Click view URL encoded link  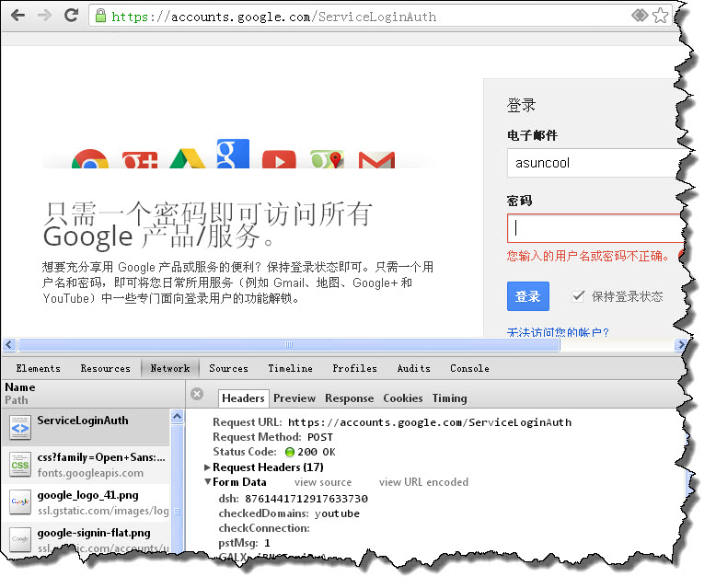click(x=423, y=482)
